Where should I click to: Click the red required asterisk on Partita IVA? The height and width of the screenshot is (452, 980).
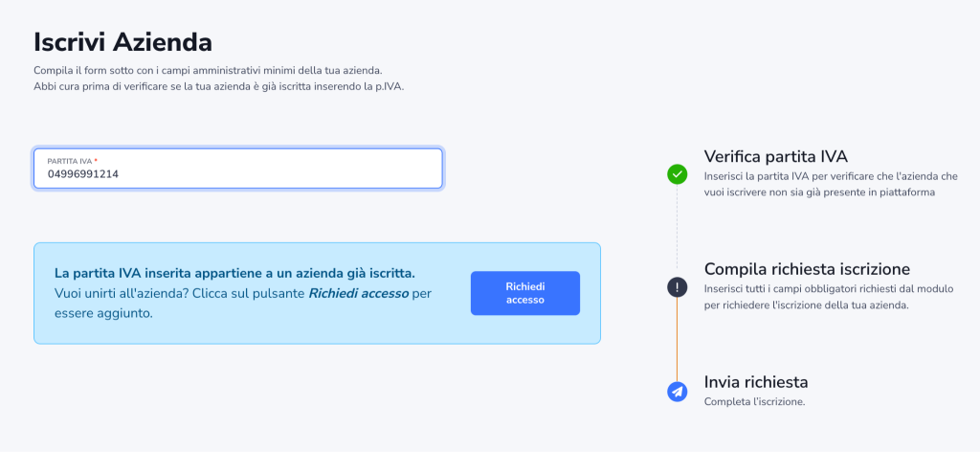tap(96, 160)
